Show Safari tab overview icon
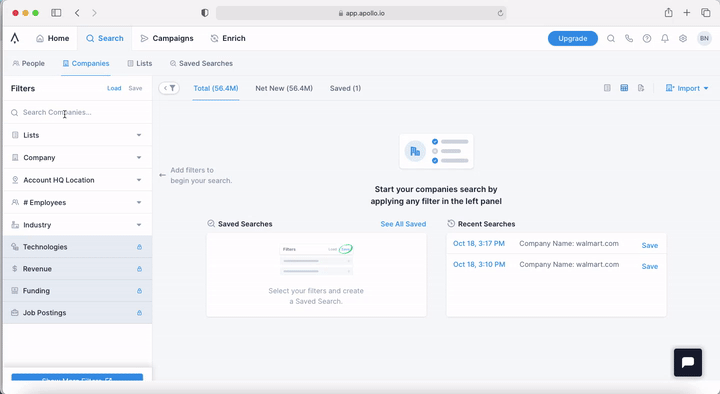720x394 pixels. pos(705,13)
